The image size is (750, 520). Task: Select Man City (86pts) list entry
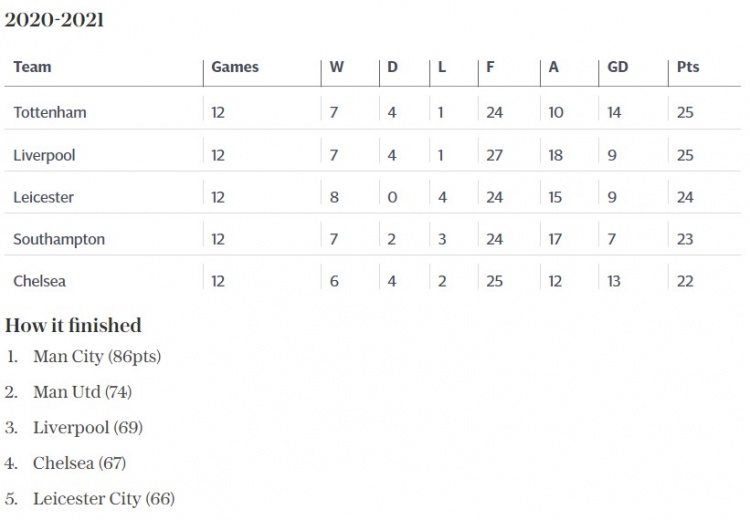coord(97,356)
